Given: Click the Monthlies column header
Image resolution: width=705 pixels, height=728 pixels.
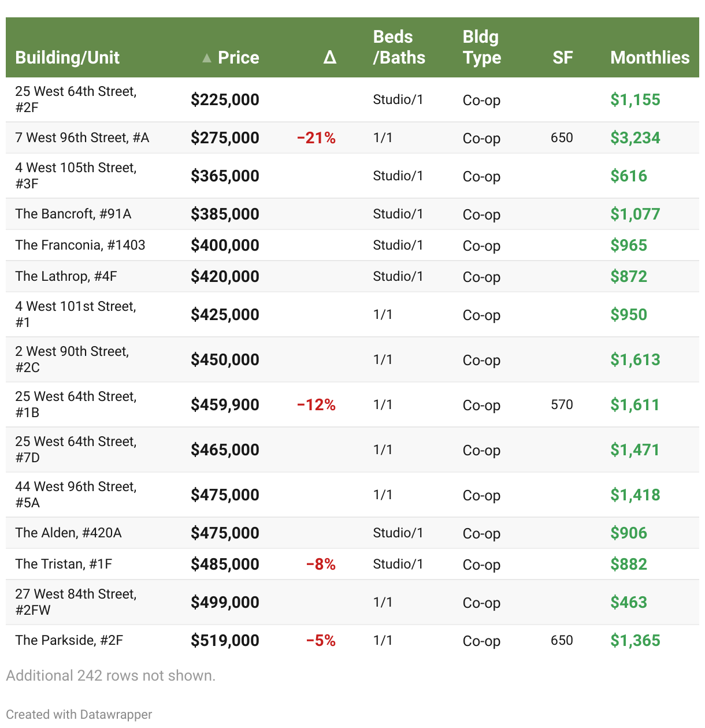Looking at the screenshot, I should [650, 58].
